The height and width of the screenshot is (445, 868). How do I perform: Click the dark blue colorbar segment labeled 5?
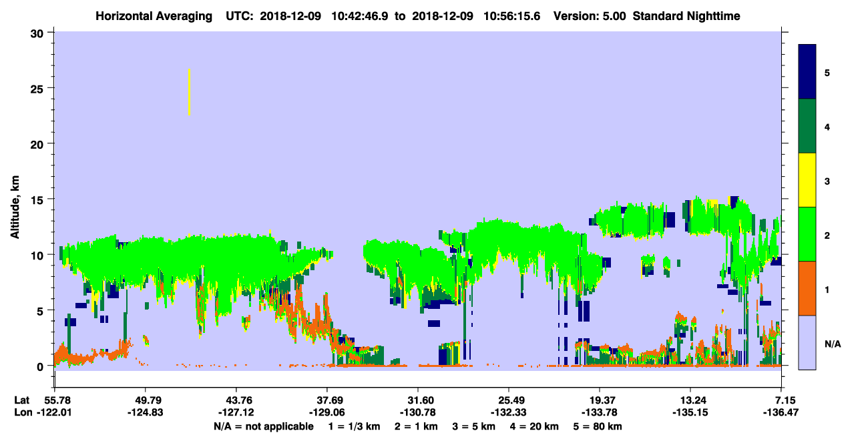(807, 72)
